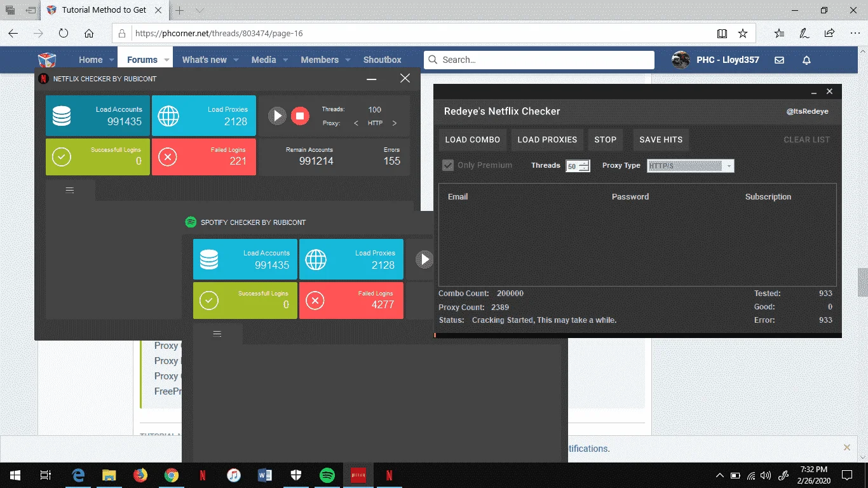Click LOAD PROXIES in Redeye's Netflix Checker

pyautogui.click(x=547, y=140)
